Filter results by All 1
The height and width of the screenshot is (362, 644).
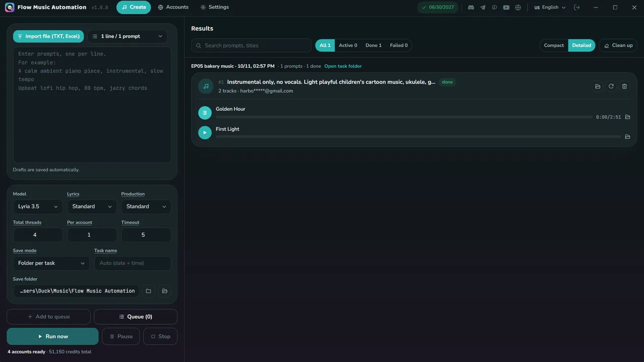(x=325, y=45)
